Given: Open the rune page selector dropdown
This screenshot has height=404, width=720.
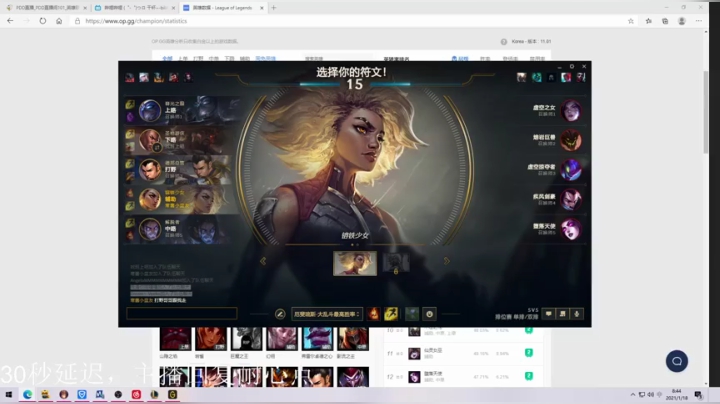Looking at the screenshot, I should click(327, 314).
